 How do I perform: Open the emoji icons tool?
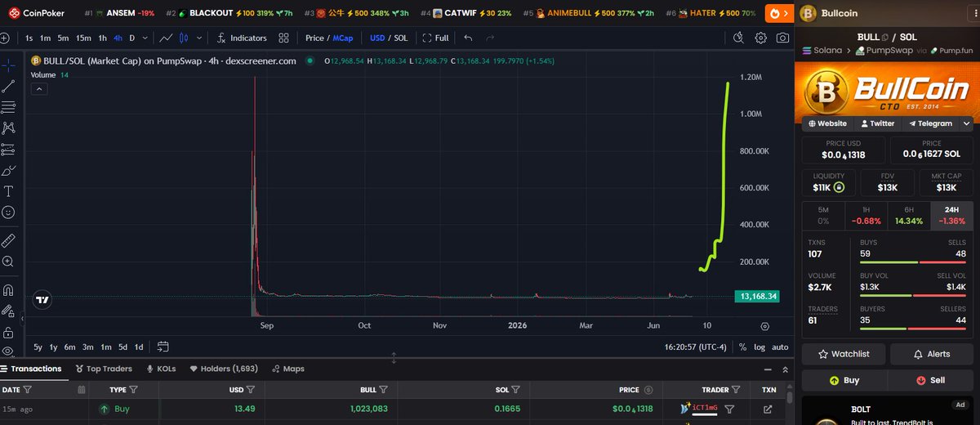(9, 212)
